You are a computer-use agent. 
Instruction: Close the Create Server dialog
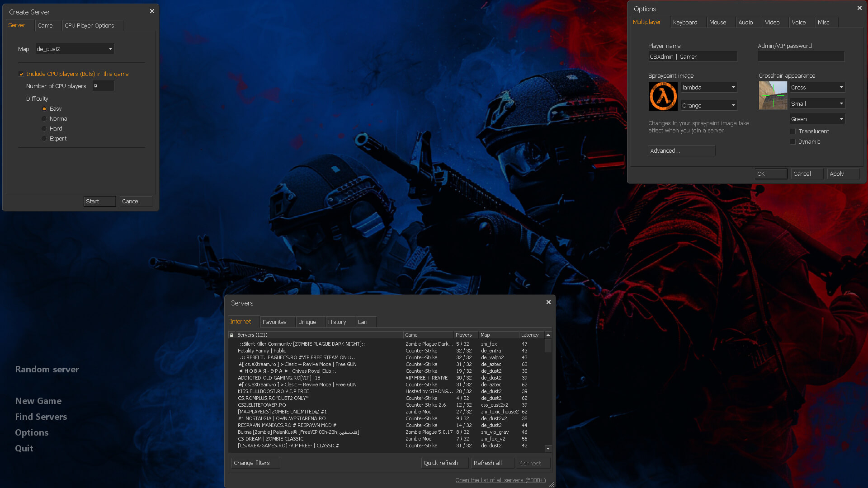(152, 11)
